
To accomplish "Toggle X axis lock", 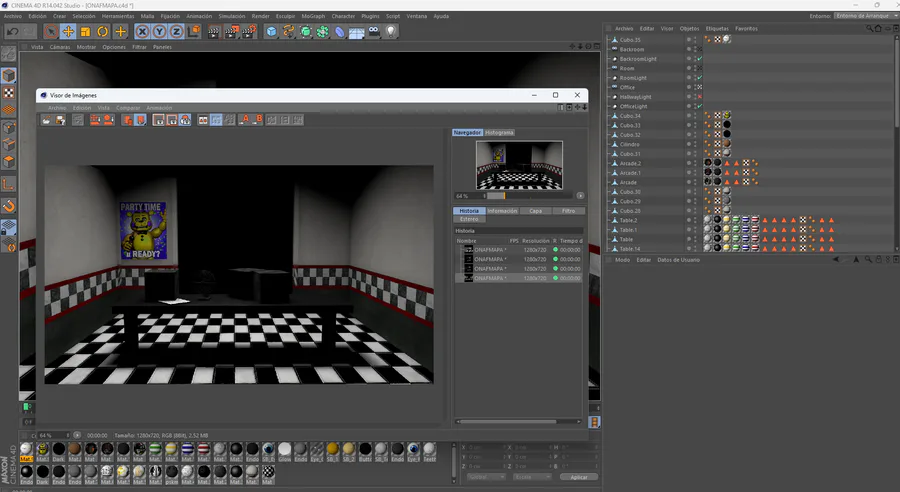I will point(142,32).
